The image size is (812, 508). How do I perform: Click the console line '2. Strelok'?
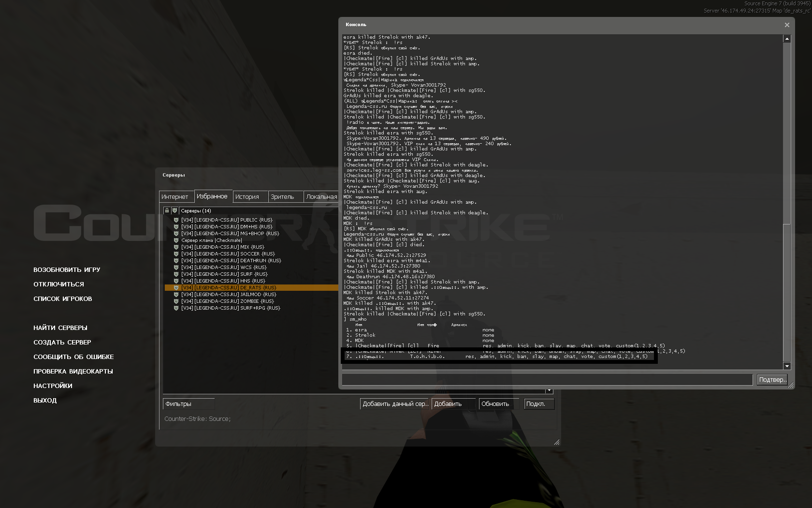[361, 335]
